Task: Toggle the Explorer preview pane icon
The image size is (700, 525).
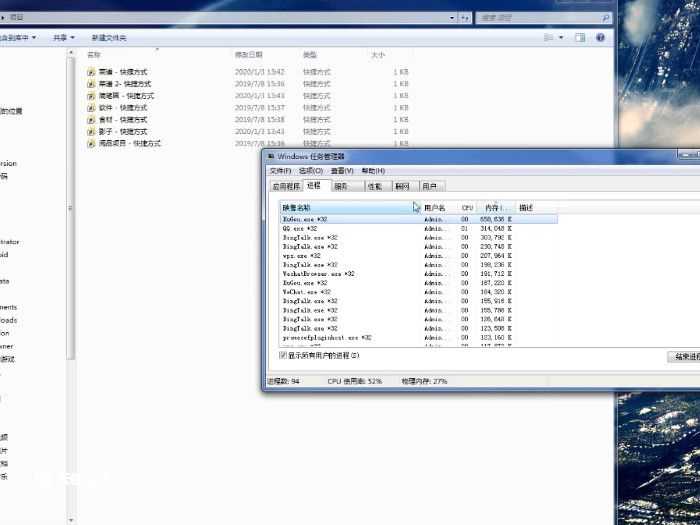Action: pyautogui.click(x=580, y=38)
